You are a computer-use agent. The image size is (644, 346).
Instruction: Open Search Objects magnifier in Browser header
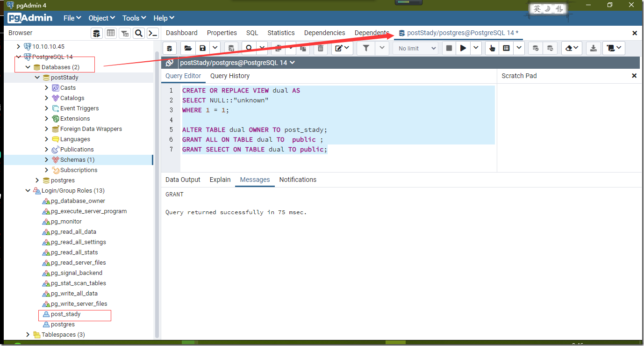click(139, 33)
